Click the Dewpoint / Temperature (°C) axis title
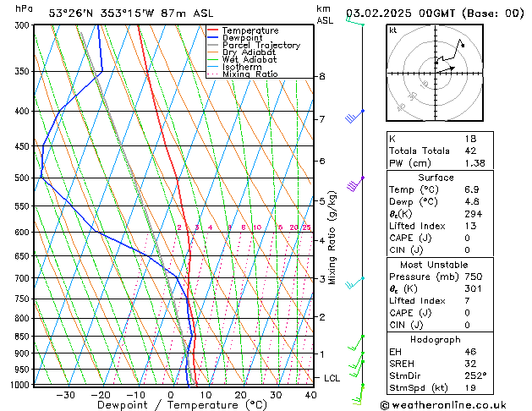 [x=182, y=405]
